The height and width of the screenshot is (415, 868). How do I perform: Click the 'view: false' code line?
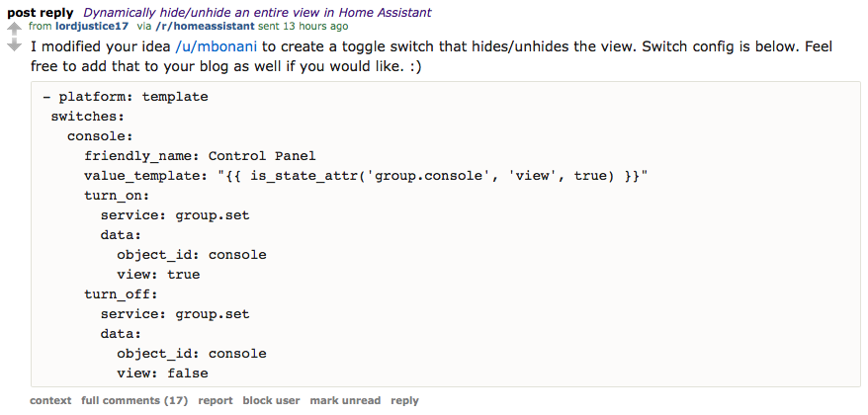pos(162,373)
